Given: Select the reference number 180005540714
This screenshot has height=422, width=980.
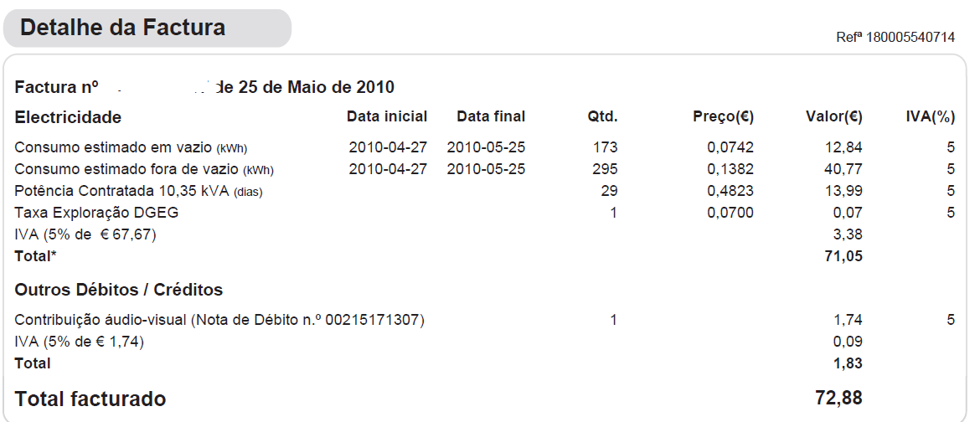Looking at the screenshot, I should 895,38.
